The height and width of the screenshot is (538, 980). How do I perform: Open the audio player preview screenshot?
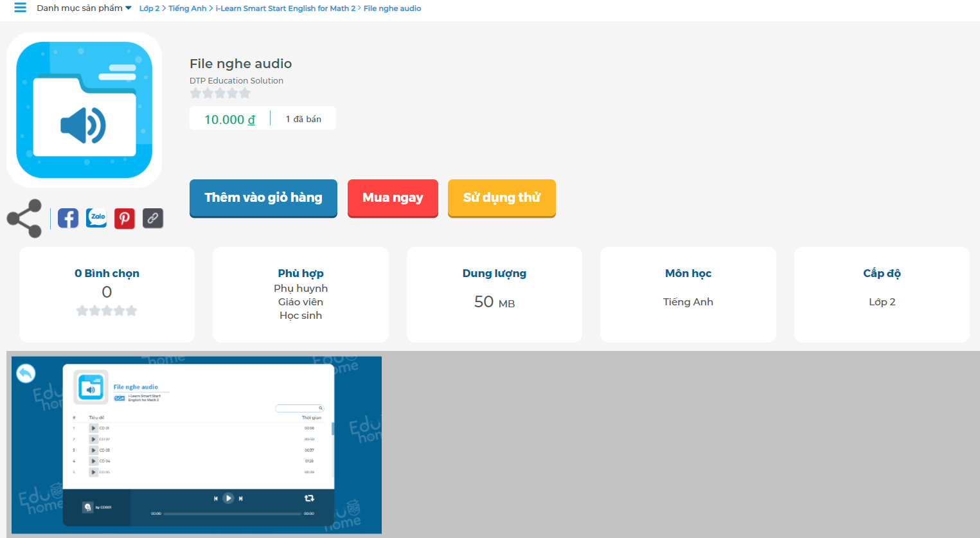click(197, 445)
